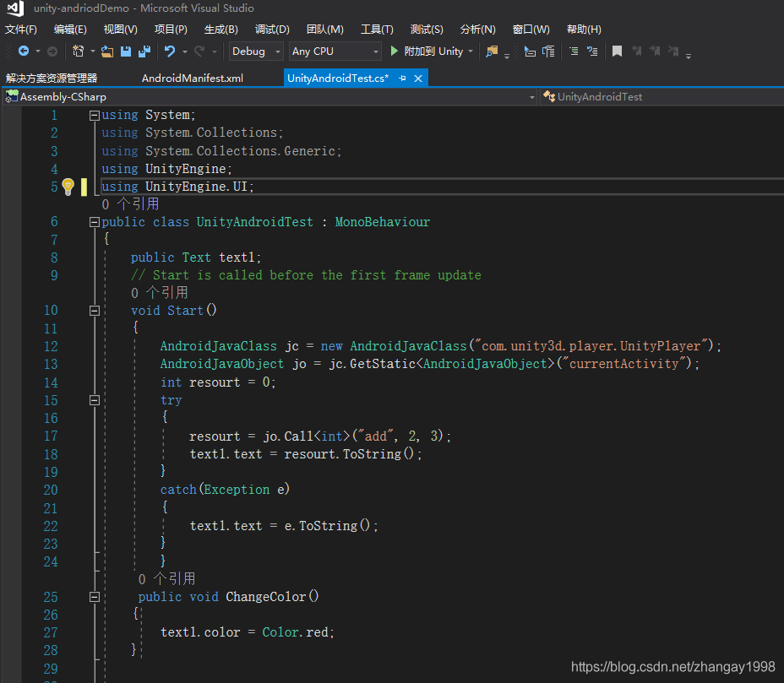Click the Redo arrow icon
This screenshot has width=784, height=683.
(199, 51)
